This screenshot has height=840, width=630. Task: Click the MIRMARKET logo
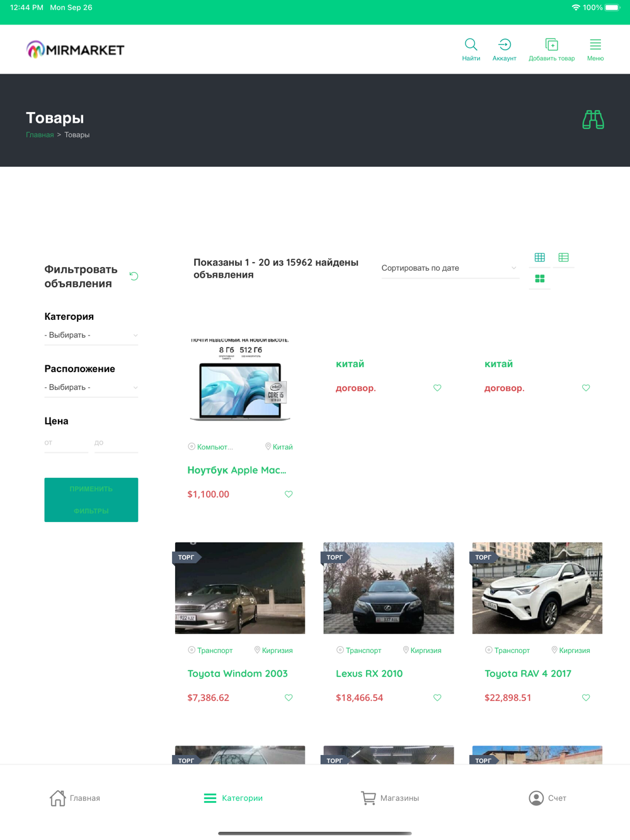[76, 49]
